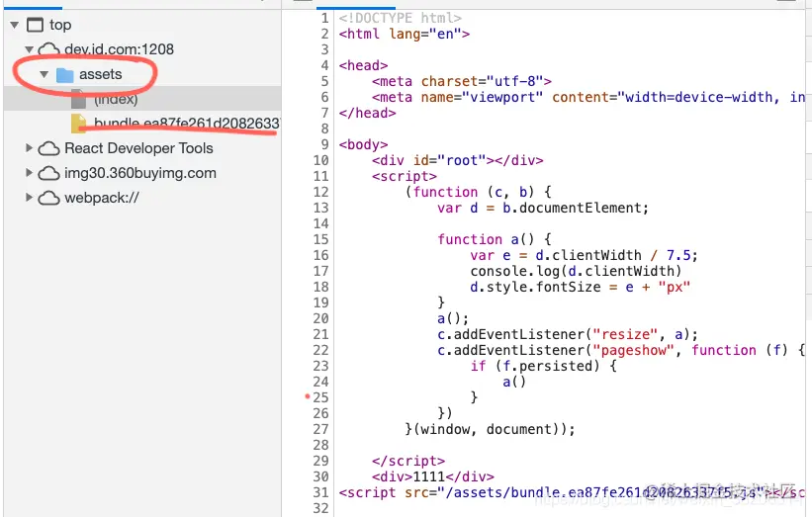
Task: Click the meta name="viewport" line
Action: click(588, 97)
